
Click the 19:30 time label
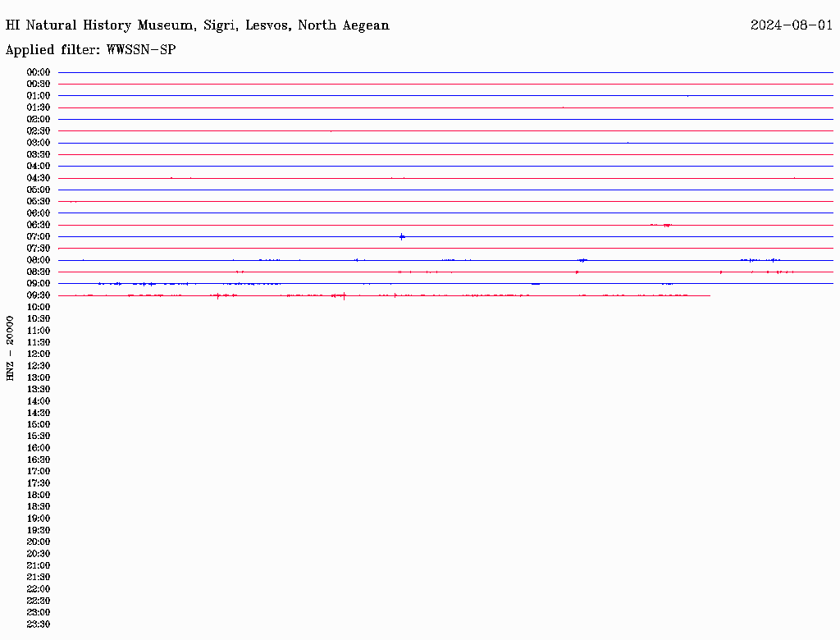pos(39,530)
